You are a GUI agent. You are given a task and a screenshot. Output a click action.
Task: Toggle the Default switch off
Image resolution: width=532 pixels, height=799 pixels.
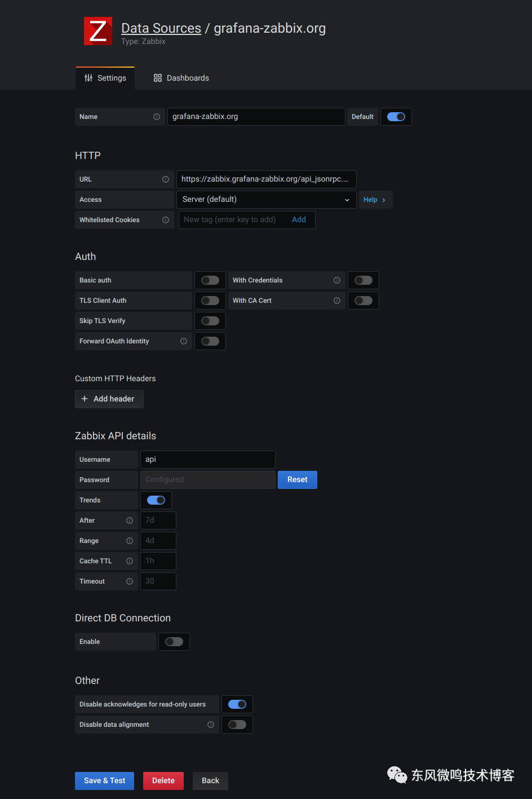pyautogui.click(x=396, y=117)
